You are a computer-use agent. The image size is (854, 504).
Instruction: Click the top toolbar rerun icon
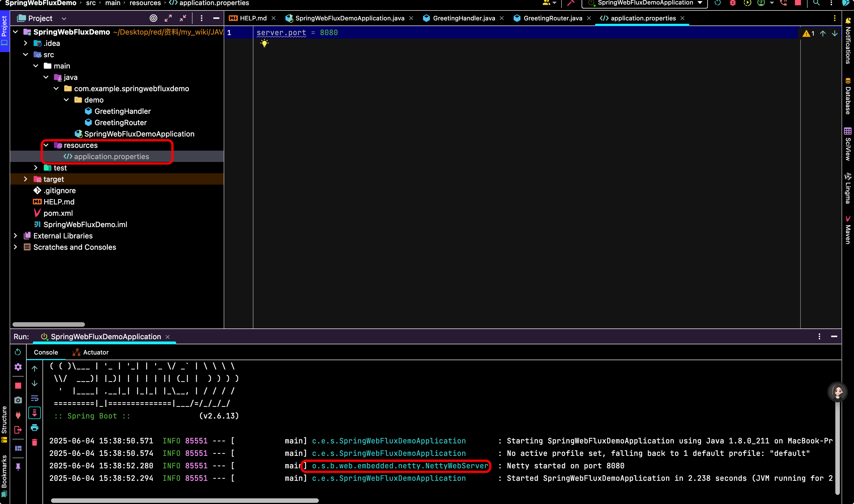718,3
